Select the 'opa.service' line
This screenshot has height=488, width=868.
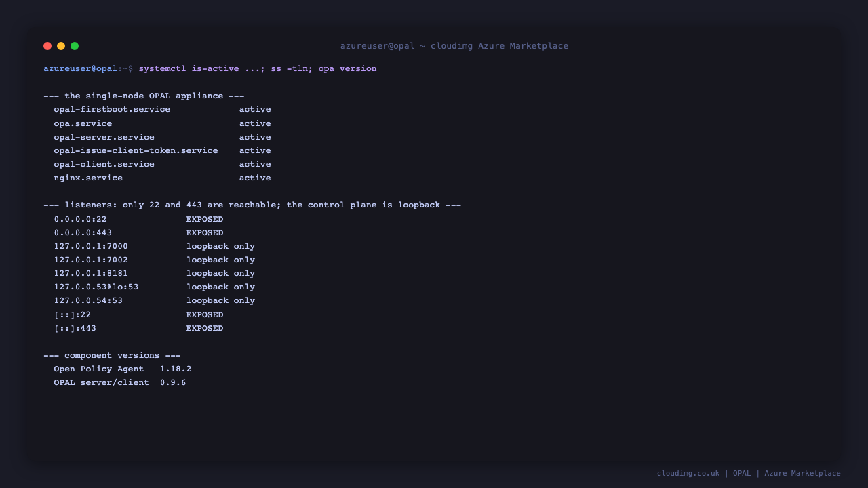coord(163,123)
